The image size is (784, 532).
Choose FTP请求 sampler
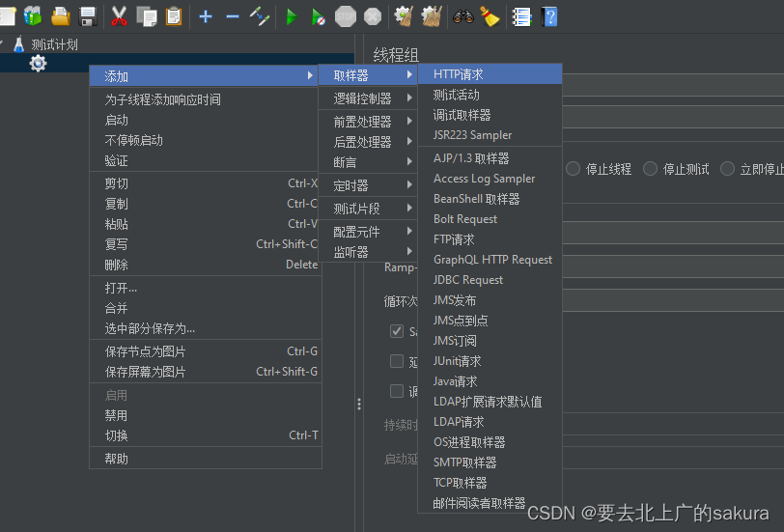click(490, 239)
